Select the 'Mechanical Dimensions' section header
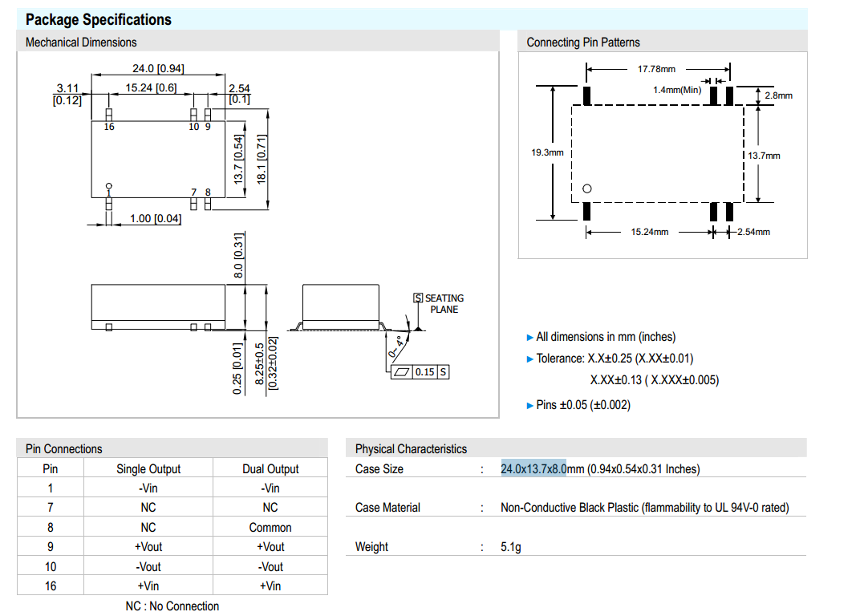 coord(81,43)
